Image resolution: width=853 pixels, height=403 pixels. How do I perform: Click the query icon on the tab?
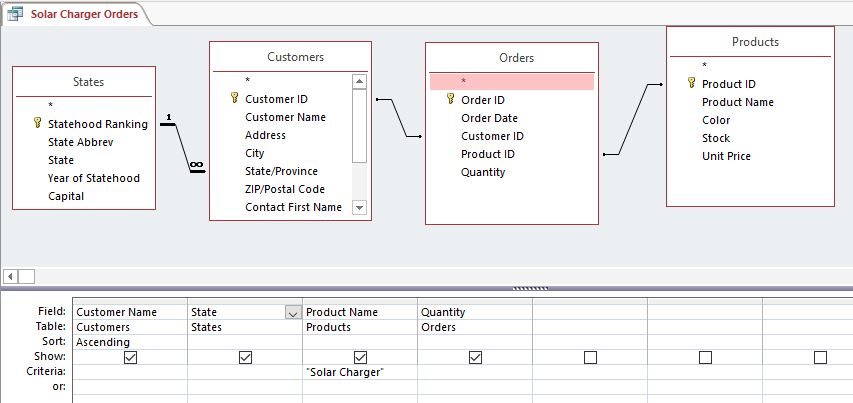click(x=16, y=15)
